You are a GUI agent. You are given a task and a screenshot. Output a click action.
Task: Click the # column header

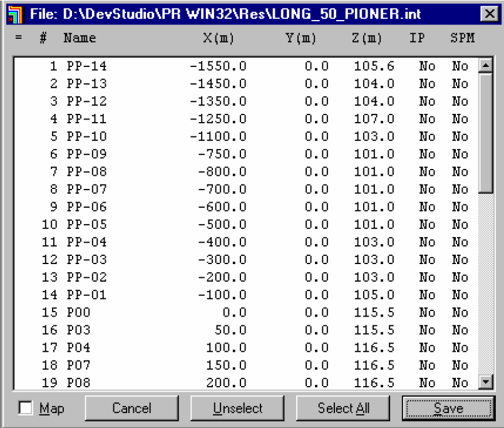[x=43, y=38]
